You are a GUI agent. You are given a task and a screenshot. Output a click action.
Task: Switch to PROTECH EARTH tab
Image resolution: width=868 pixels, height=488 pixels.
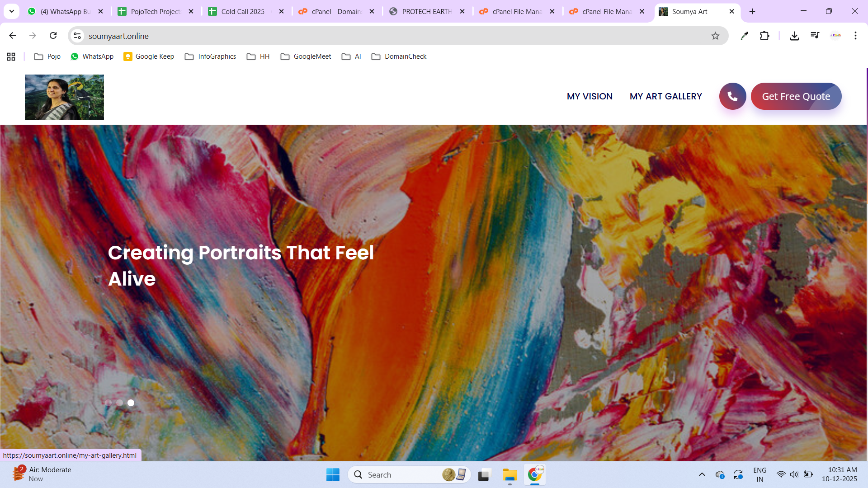(x=426, y=11)
